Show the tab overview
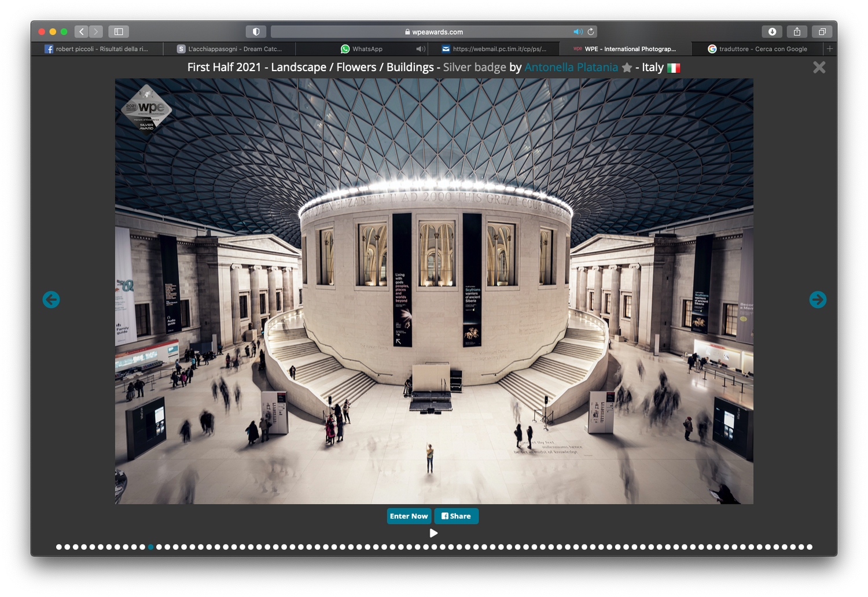Image resolution: width=868 pixels, height=597 pixels. click(822, 32)
